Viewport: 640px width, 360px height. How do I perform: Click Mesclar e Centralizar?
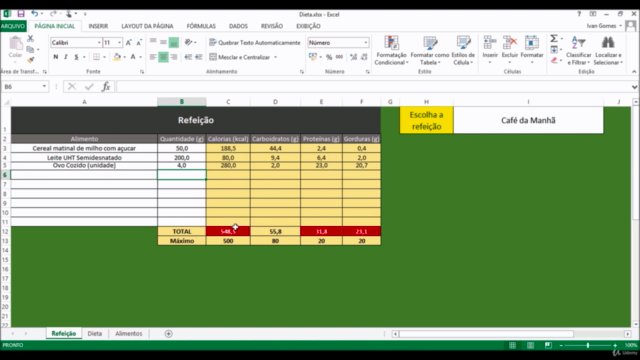point(240,57)
